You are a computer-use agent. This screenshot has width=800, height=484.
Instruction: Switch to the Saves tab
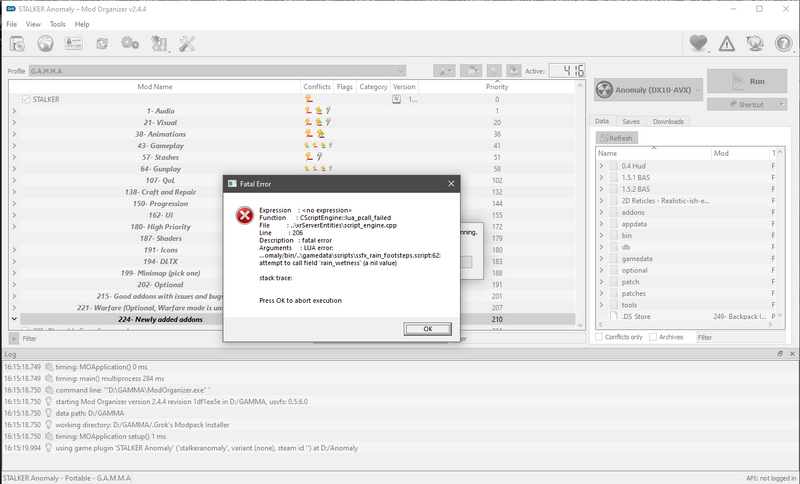coord(631,121)
